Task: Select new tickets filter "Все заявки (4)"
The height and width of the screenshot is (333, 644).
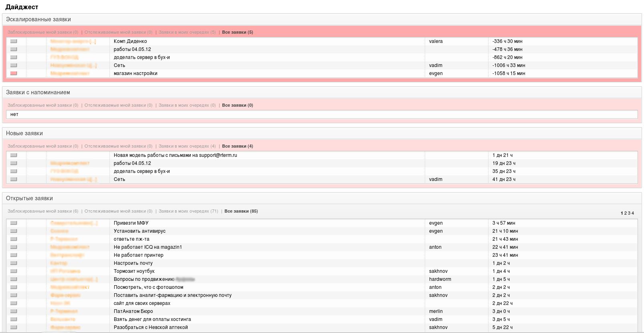Action: 238,146
